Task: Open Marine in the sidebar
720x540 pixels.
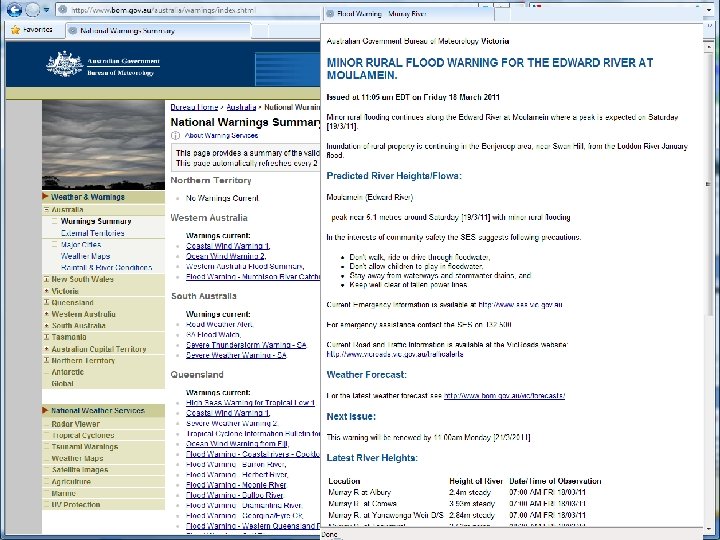Action: pos(63,493)
